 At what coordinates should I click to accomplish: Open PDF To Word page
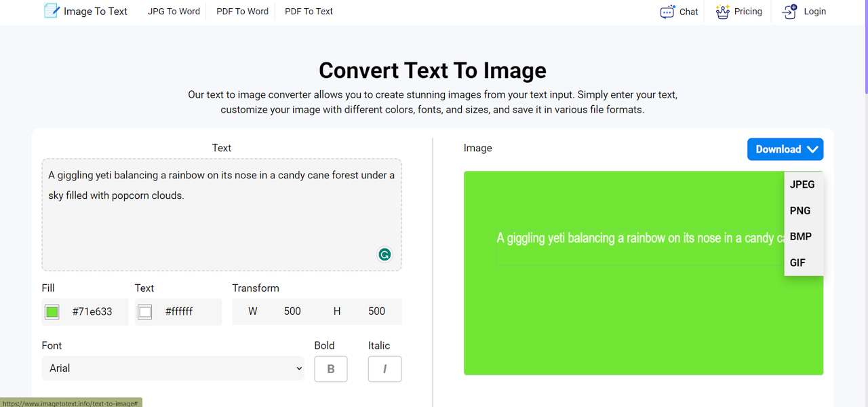[x=243, y=12]
